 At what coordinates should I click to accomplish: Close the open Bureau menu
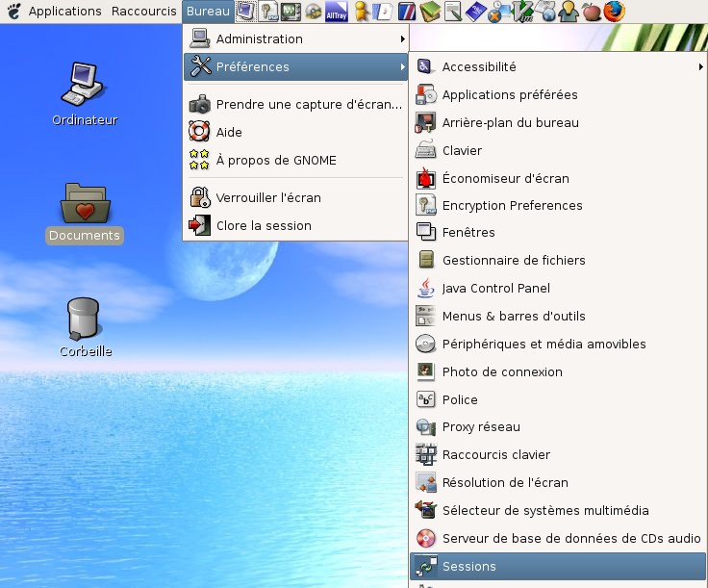(x=208, y=11)
